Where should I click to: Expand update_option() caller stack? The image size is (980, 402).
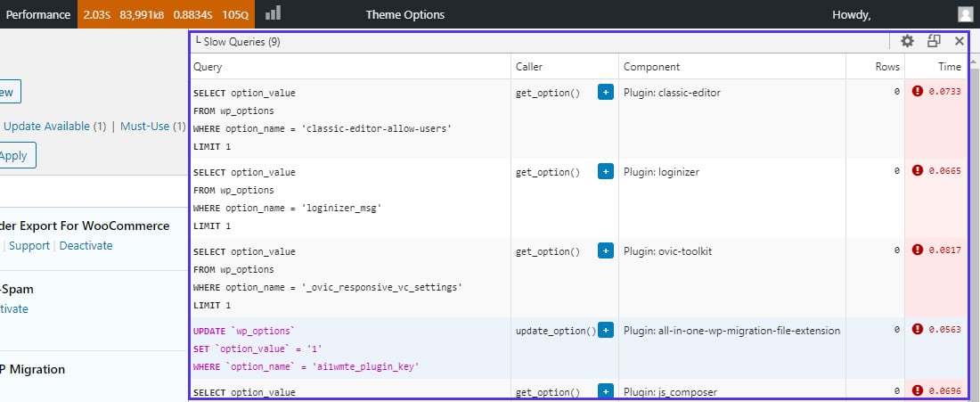coord(606,330)
